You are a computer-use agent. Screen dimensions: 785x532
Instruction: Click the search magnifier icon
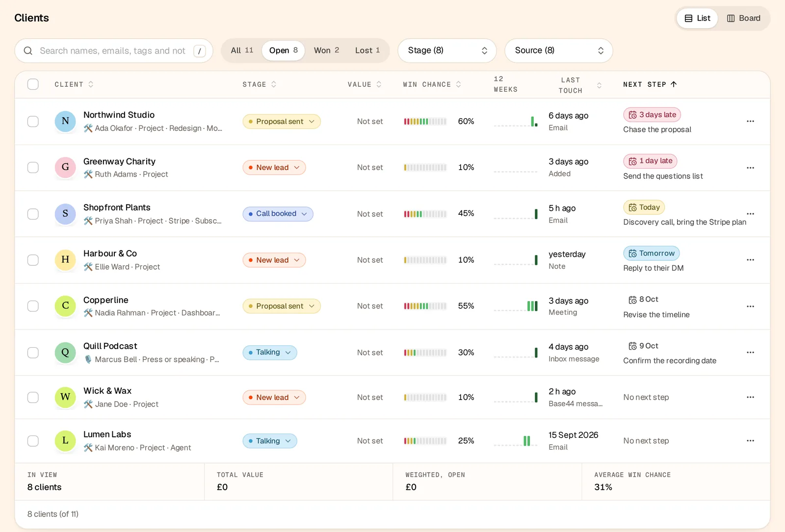pos(28,51)
